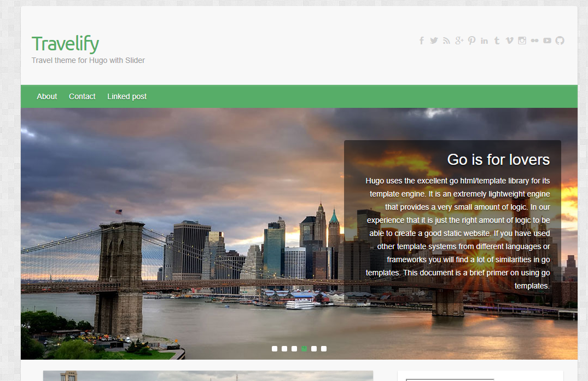
Task: Jump to the second slide dot
Action: tap(284, 349)
